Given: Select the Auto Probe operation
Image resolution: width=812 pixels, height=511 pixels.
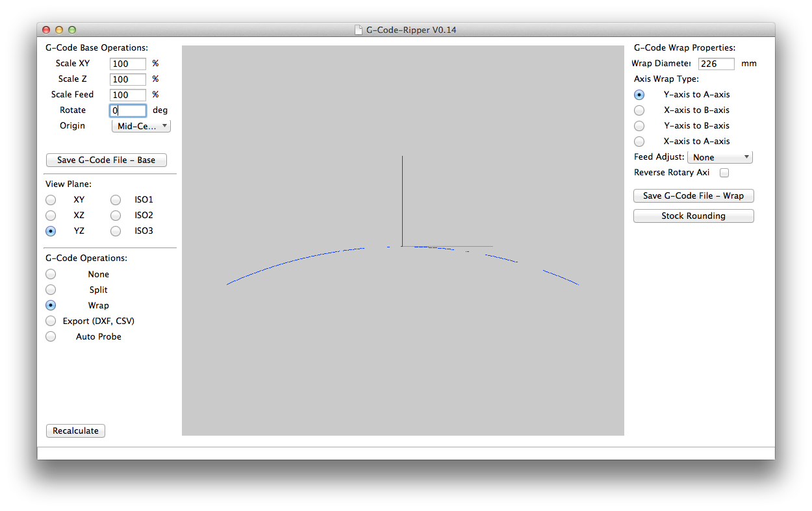Looking at the screenshot, I should coord(51,337).
